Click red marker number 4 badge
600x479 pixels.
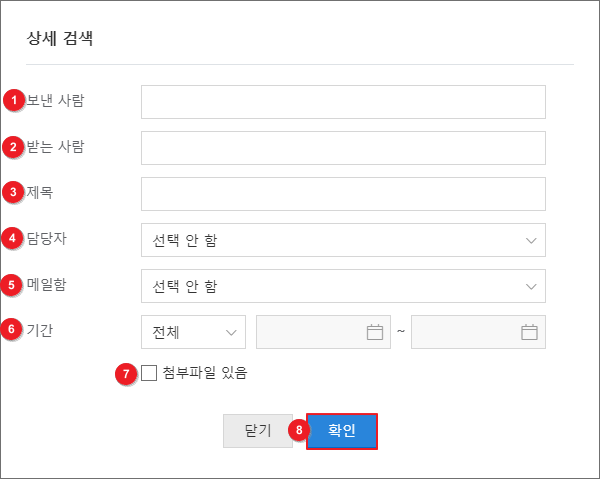pos(14,238)
